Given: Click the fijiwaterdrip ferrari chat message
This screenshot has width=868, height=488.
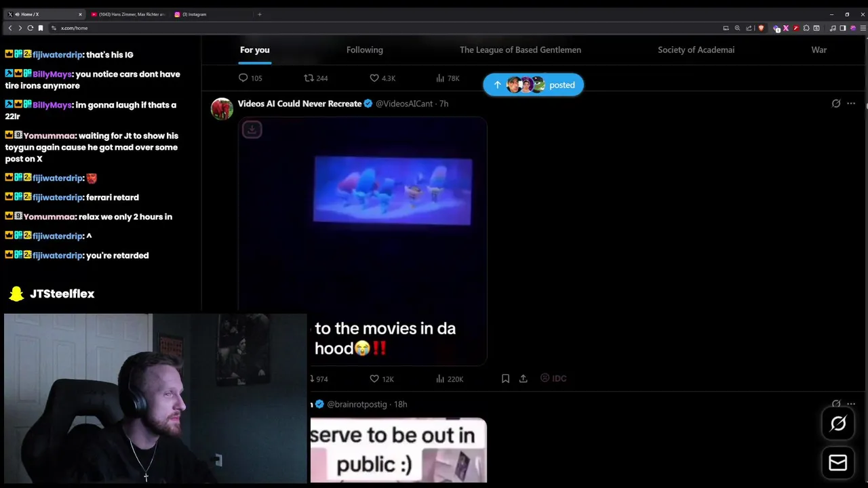Looking at the screenshot, I should pos(72,197).
